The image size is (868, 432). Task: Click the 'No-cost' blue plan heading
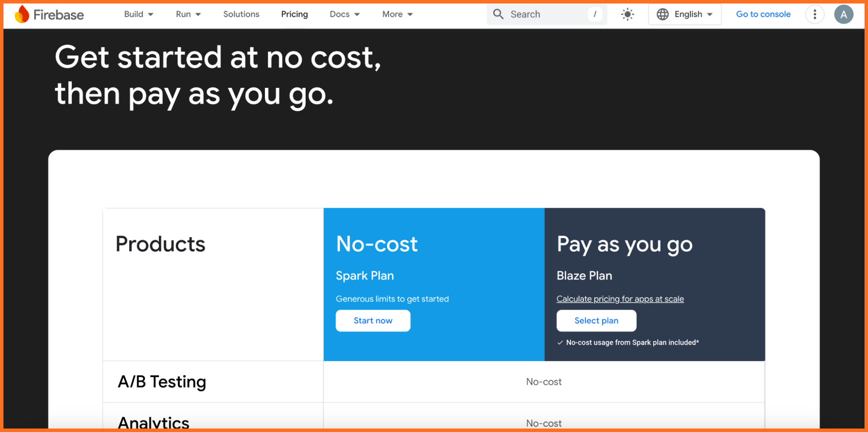pos(376,244)
